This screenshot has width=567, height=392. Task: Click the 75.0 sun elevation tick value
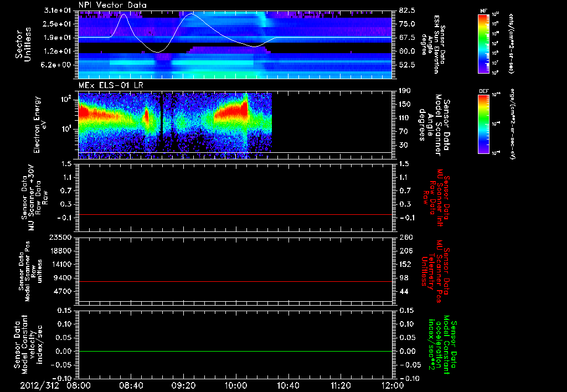(x=407, y=24)
